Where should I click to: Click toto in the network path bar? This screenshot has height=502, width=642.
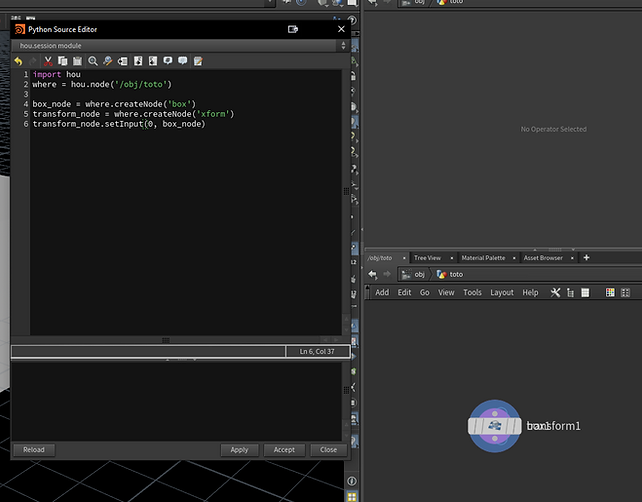click(450, 274)
